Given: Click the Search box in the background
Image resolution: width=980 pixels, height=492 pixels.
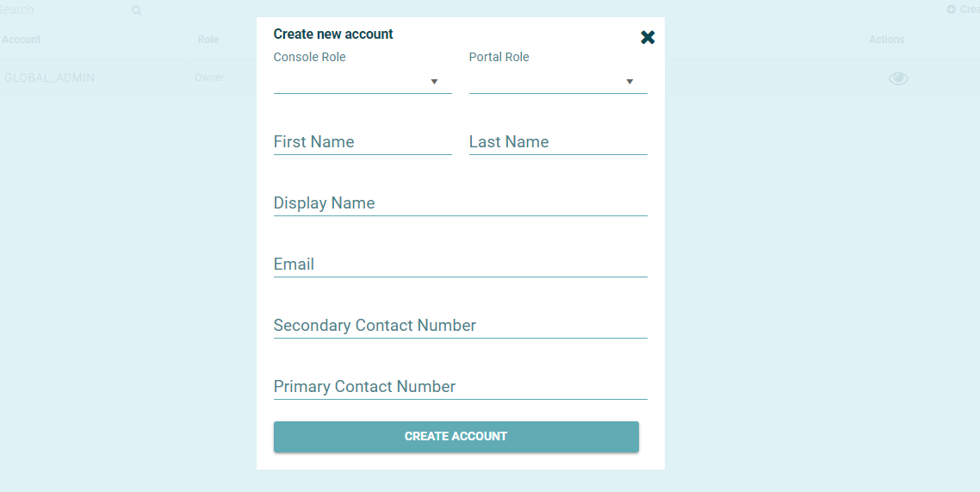Looking at the screenshot, I should [60, 10].
